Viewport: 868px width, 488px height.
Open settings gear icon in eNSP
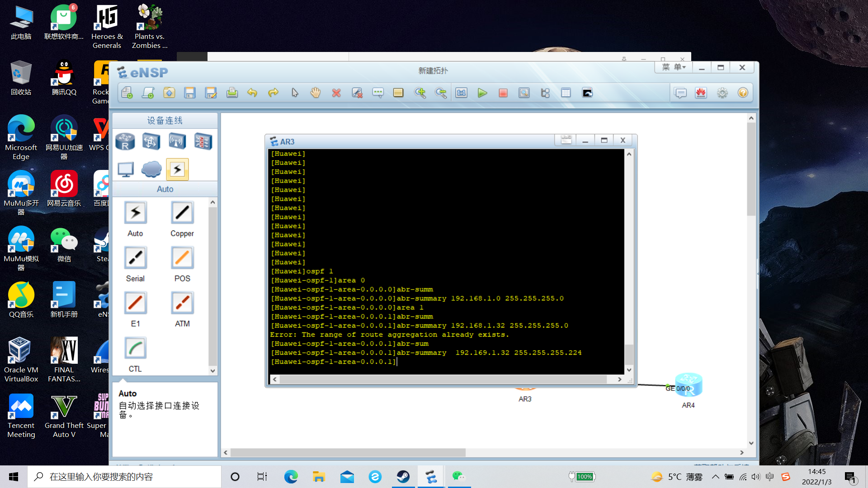pos(722,93)
